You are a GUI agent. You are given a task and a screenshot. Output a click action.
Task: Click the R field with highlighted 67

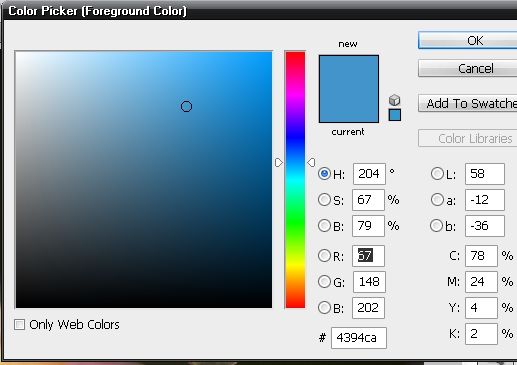368,256
